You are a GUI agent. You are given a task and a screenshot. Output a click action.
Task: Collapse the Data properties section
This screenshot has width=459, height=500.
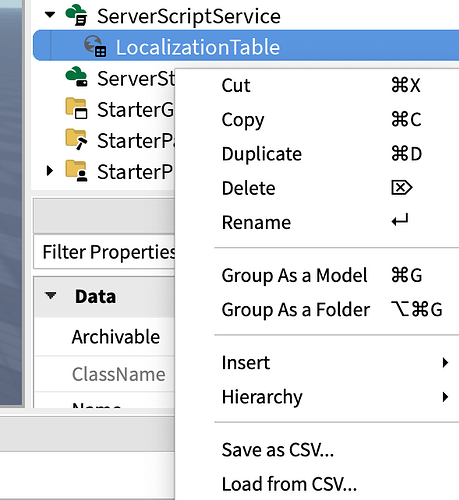pos(51,296)
